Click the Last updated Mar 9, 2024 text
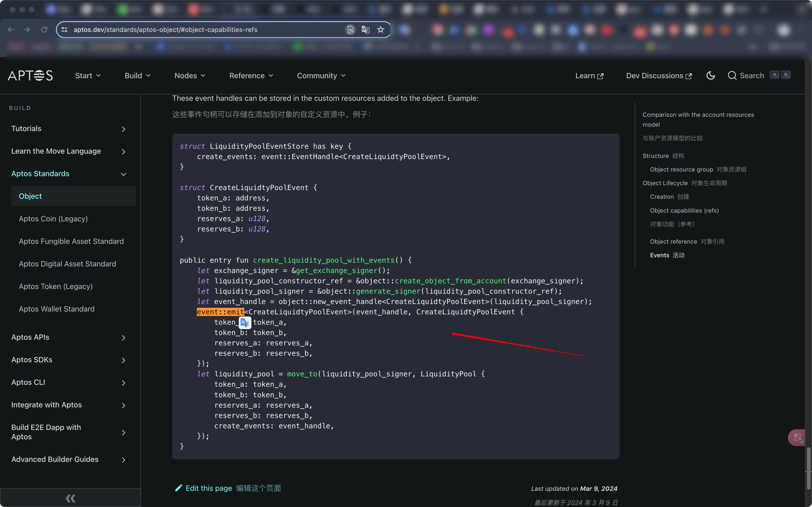This screenshot has width=812, height=507. 574,489
